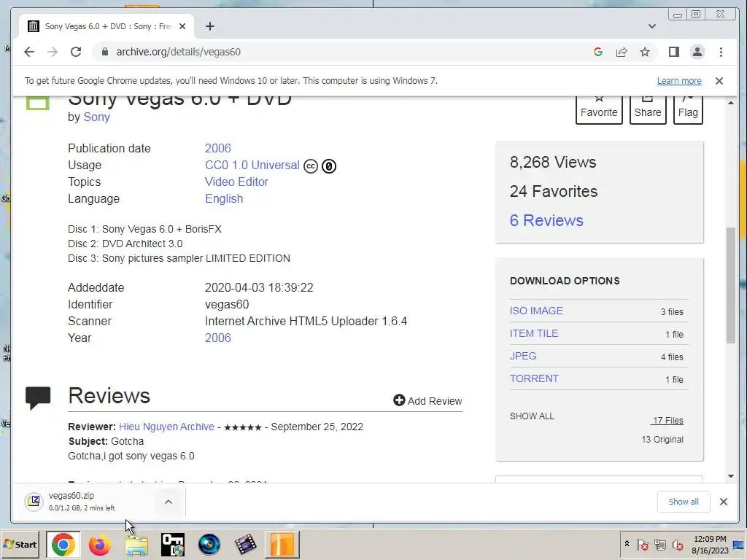747x560 pixels.
Task: Click the network tray icon
Action: (x=659, y=544)
